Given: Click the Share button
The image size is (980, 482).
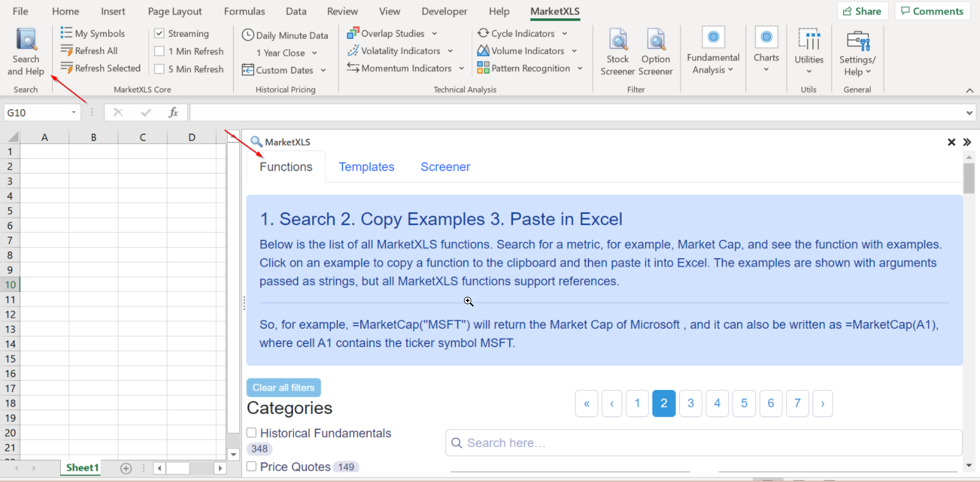Looking at the screenshot, I should pos(862,11).
